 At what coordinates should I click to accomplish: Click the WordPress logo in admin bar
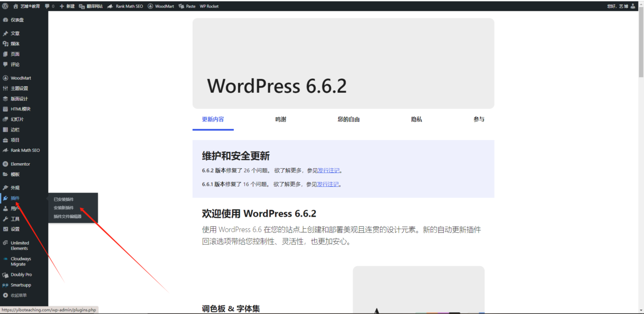coord(5,6)
